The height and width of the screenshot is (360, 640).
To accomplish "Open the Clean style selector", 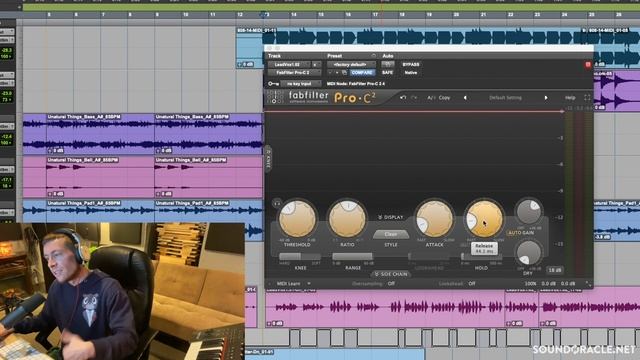I will pos(391,234).
